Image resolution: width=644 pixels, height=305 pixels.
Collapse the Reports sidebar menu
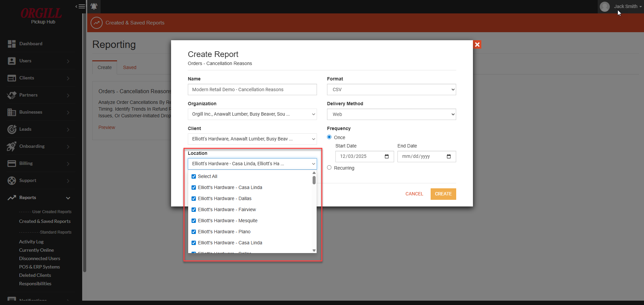click(68, 198)
